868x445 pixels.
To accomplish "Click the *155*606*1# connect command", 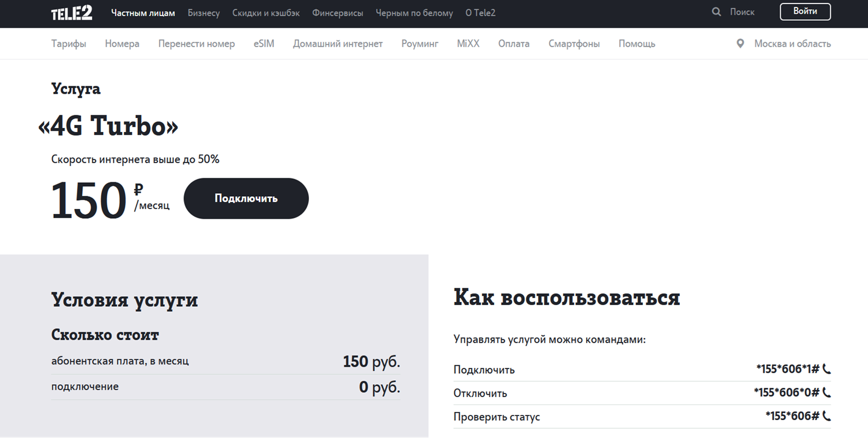I will tap(788, 369).
